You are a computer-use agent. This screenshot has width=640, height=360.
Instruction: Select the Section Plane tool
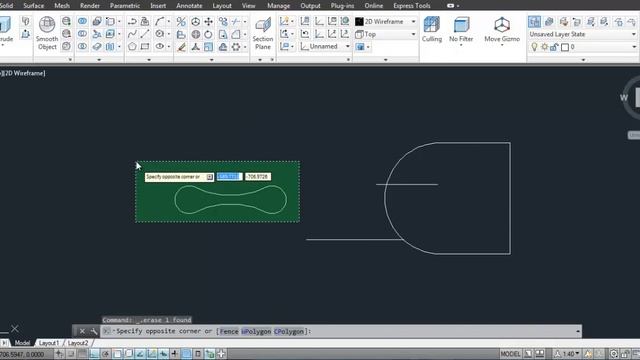(x=262, y=33)
